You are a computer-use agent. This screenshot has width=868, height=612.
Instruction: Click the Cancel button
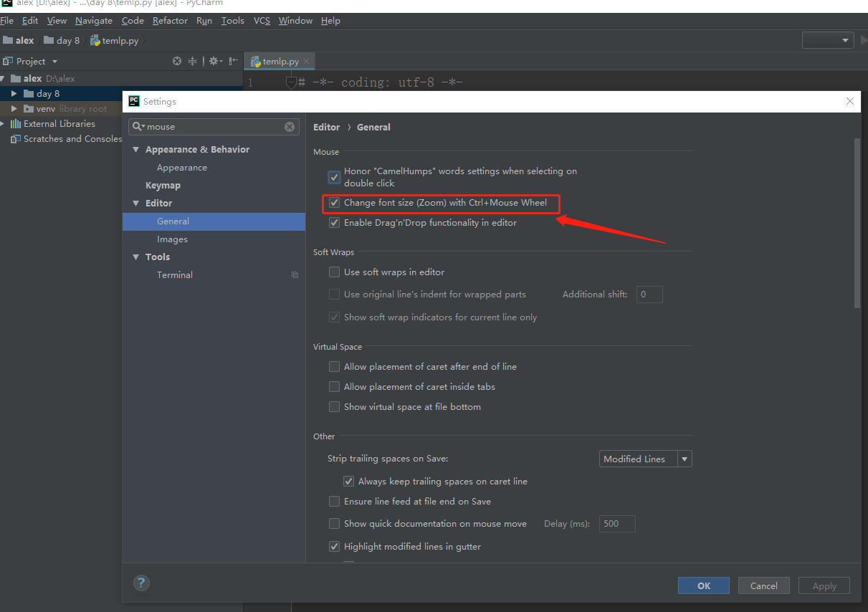[764, 585]
